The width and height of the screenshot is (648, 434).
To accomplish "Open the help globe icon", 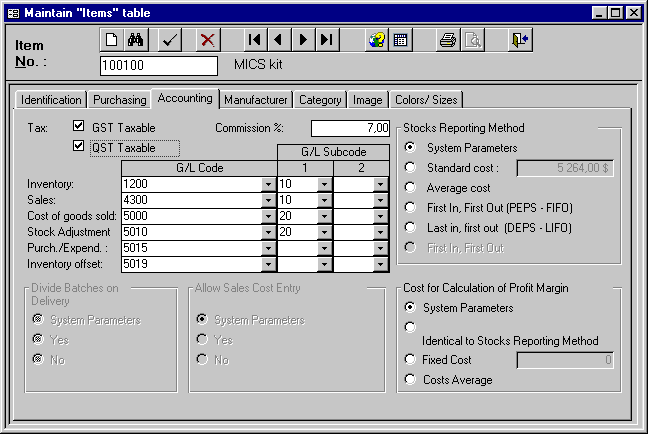I will coord(376,40).
